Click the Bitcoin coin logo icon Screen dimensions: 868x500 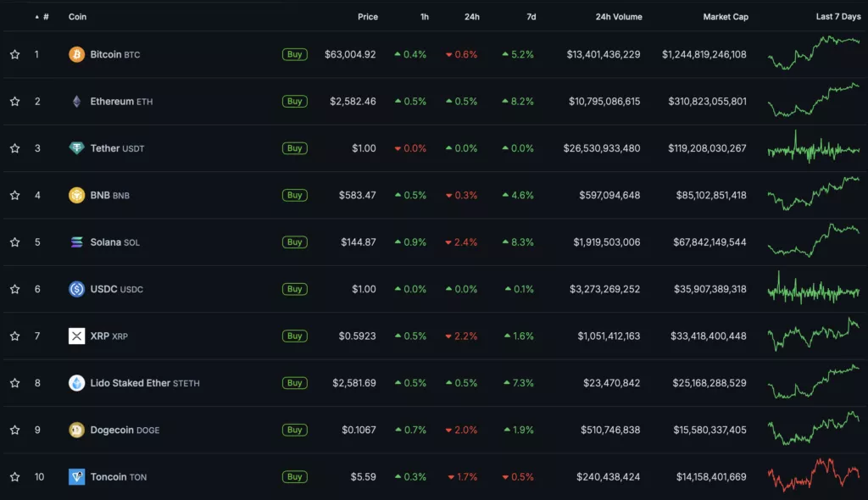click(76, 54)
